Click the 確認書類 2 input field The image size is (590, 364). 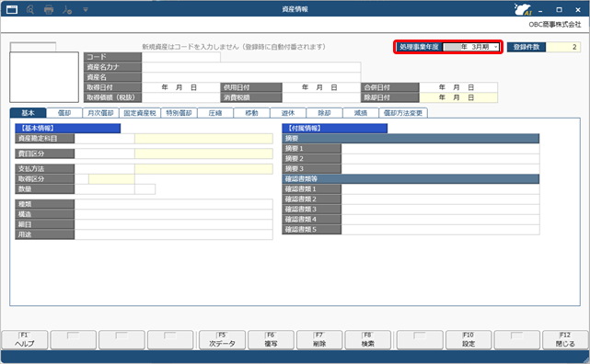440,199
